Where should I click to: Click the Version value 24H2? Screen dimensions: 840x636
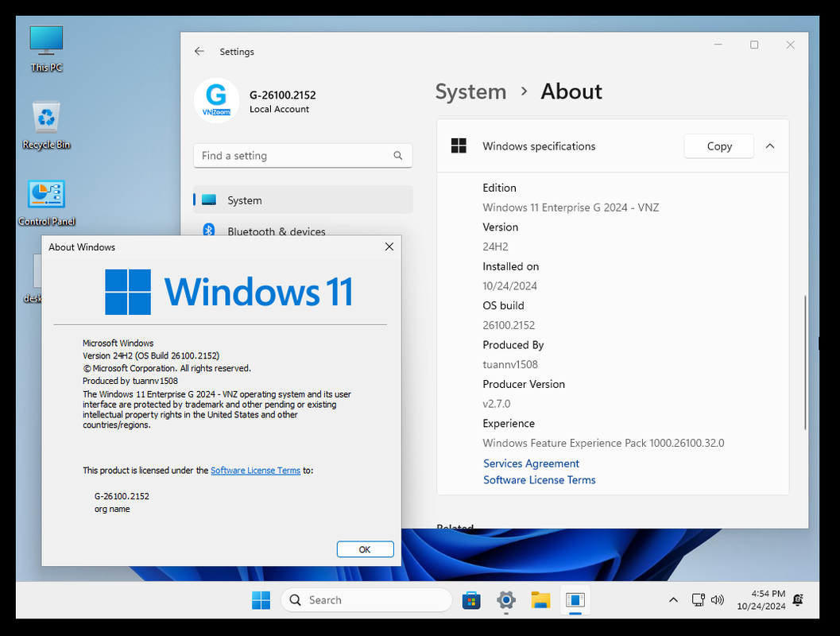495,246
